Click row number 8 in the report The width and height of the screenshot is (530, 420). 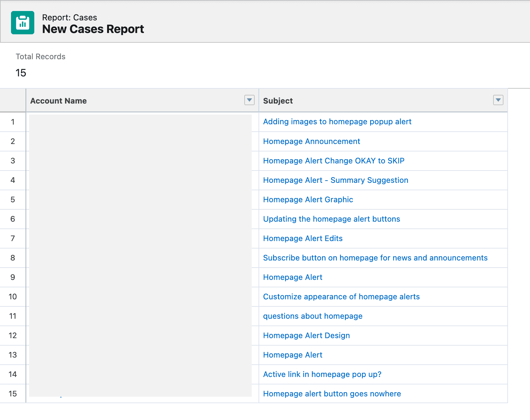13,258
